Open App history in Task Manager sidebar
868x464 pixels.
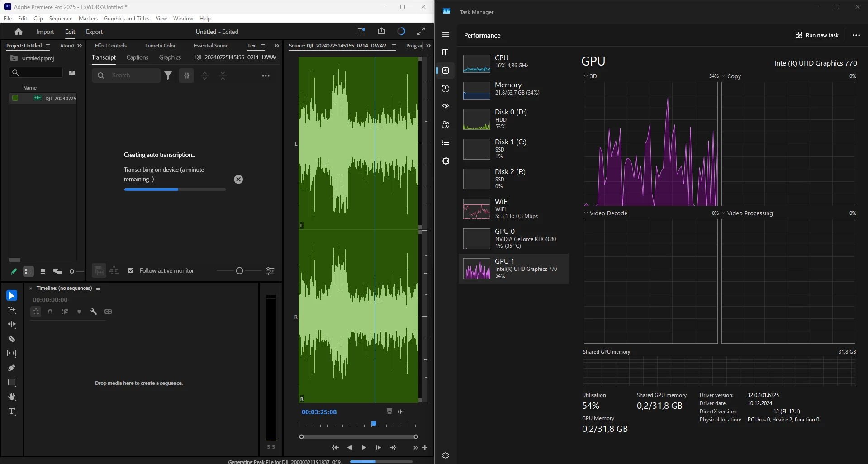pos(446,89)
